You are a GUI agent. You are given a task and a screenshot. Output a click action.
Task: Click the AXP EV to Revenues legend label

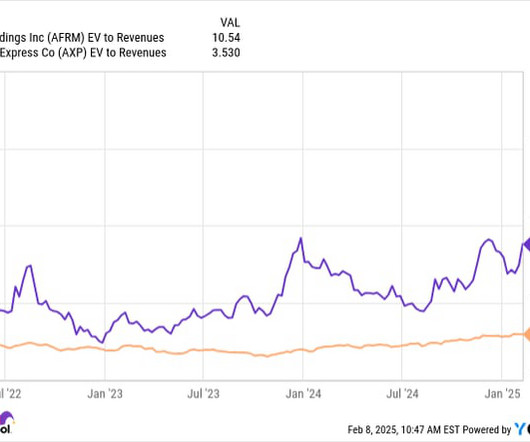(x=83, y=53)
